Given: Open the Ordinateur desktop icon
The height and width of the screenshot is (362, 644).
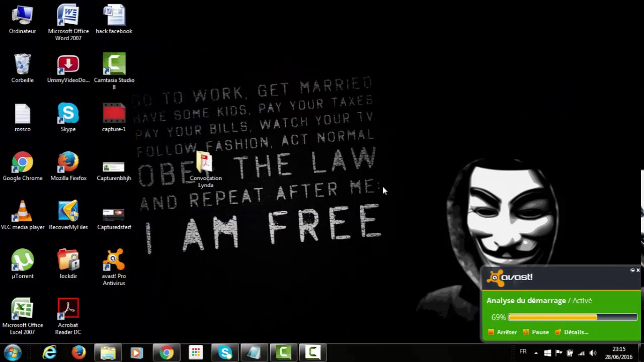Looking at the screenshot, I should click(23, 20).
